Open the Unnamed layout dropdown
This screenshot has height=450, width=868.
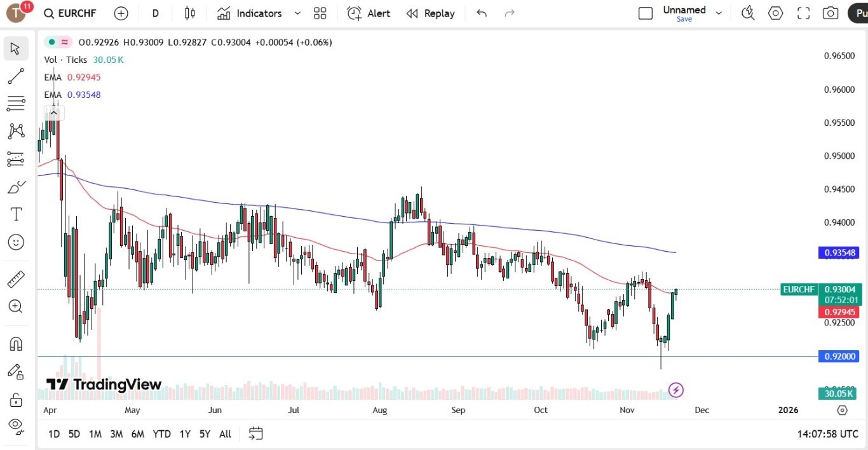pos(719,11)
